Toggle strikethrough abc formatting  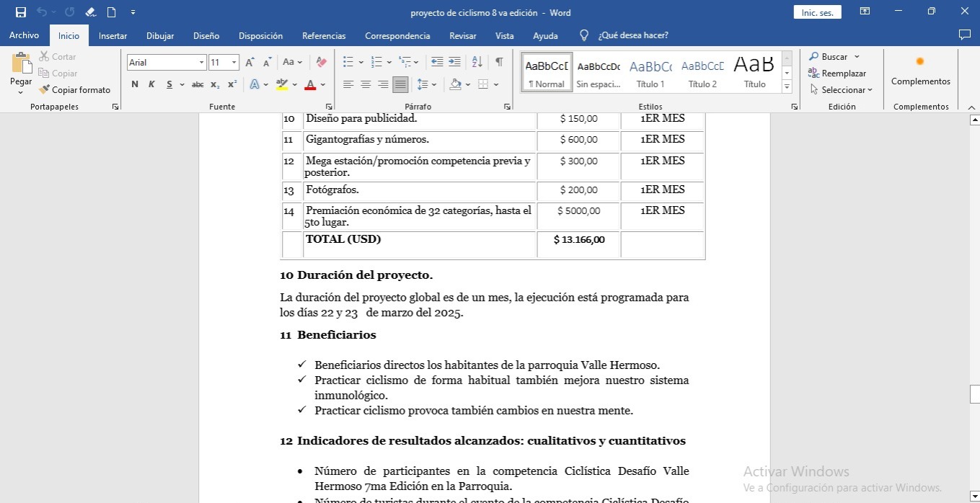click(198, 84)
